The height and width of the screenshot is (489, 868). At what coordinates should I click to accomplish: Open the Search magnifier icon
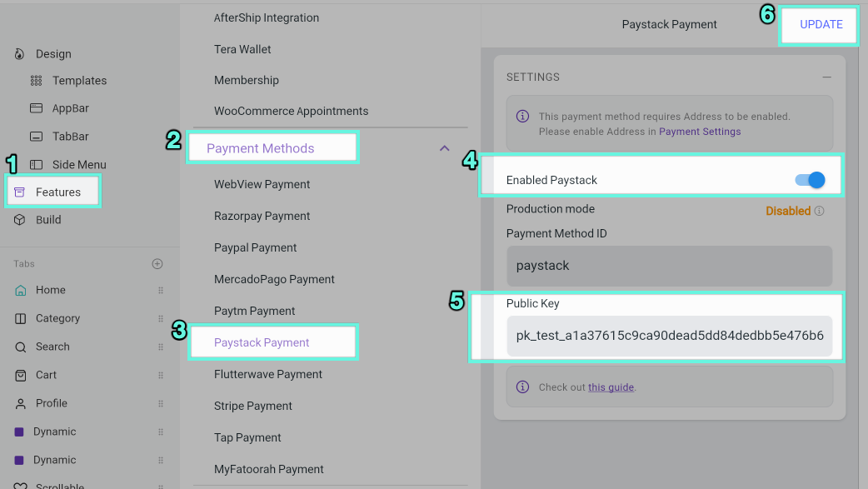(21, 347)
